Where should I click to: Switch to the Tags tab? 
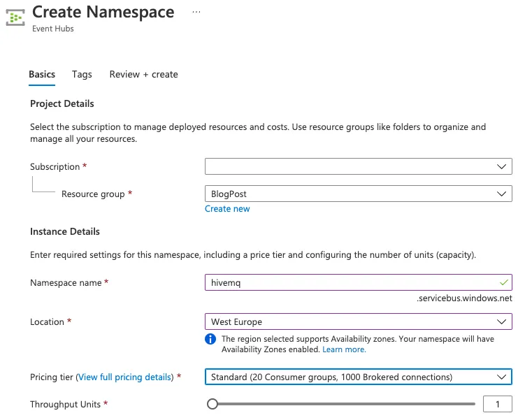point(82,74)
